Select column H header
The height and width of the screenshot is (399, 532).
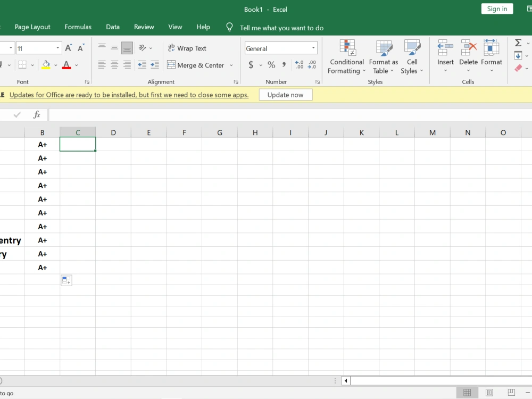255,132
